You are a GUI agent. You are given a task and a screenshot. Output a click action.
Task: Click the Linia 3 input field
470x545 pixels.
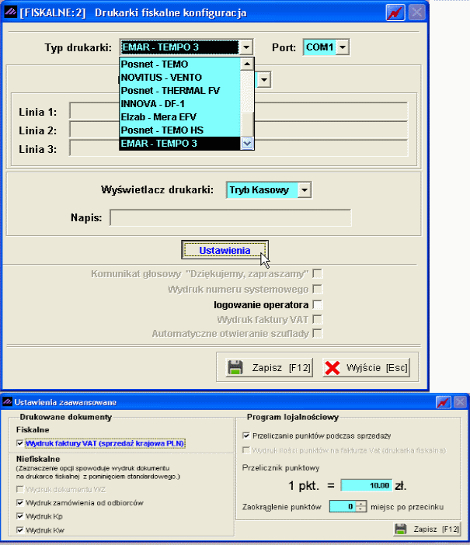click(x=238, y=148)
